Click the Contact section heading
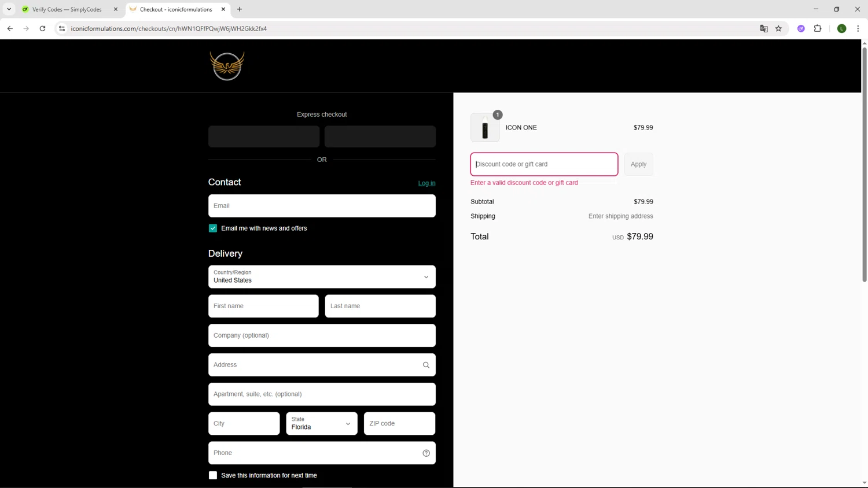The height and width of the screenshot is (488, 868). [x=225, y=182]
